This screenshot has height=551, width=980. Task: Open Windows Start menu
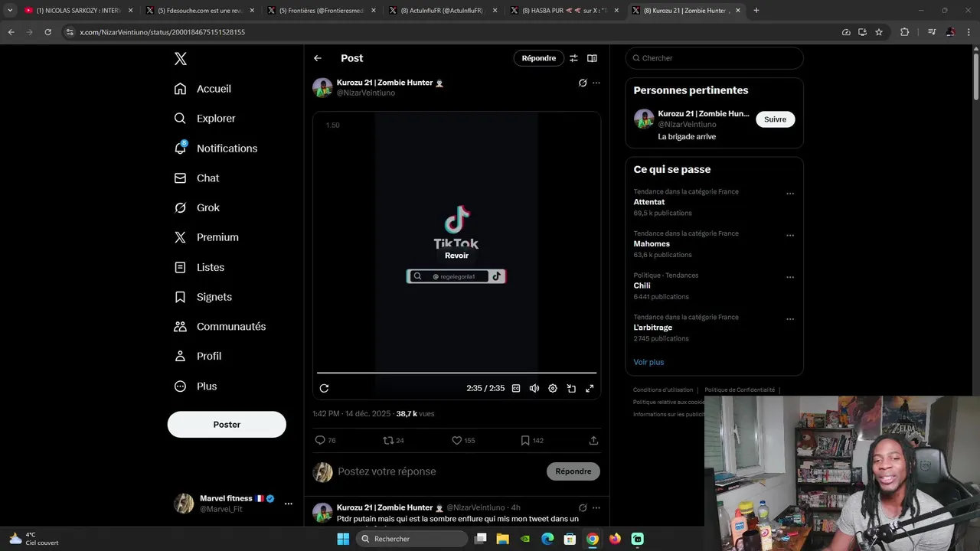click(x=343, y=539)
